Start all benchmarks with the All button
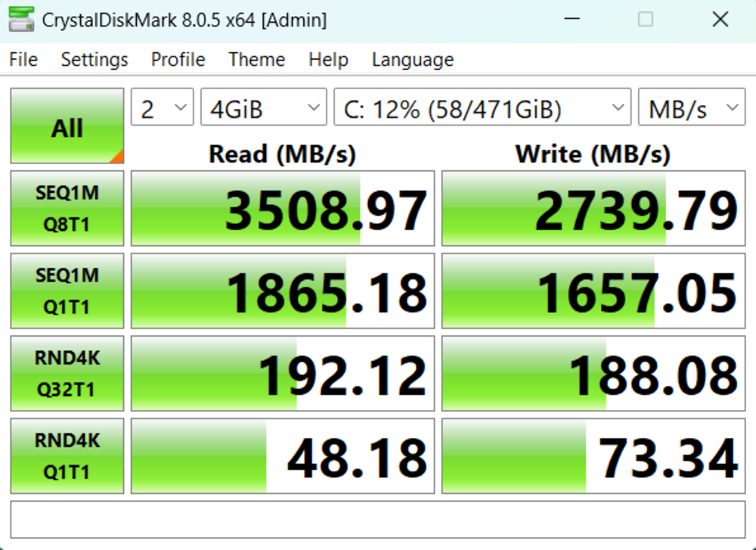The image size is (756, 550). tap(67, 126)
